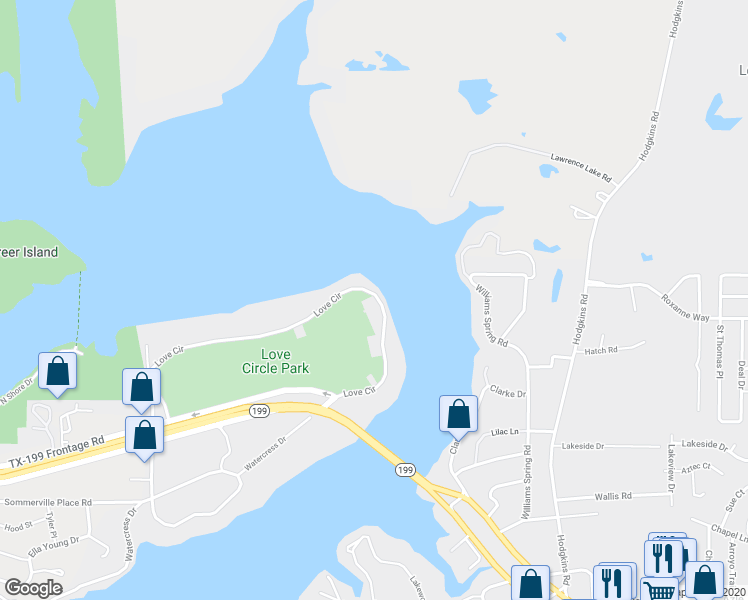
Task: Open the Google logo link
Action: click(33, 589)
